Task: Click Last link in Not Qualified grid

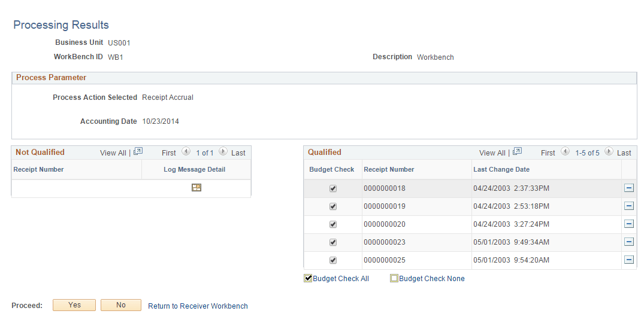Action: (x=238, y=153)
